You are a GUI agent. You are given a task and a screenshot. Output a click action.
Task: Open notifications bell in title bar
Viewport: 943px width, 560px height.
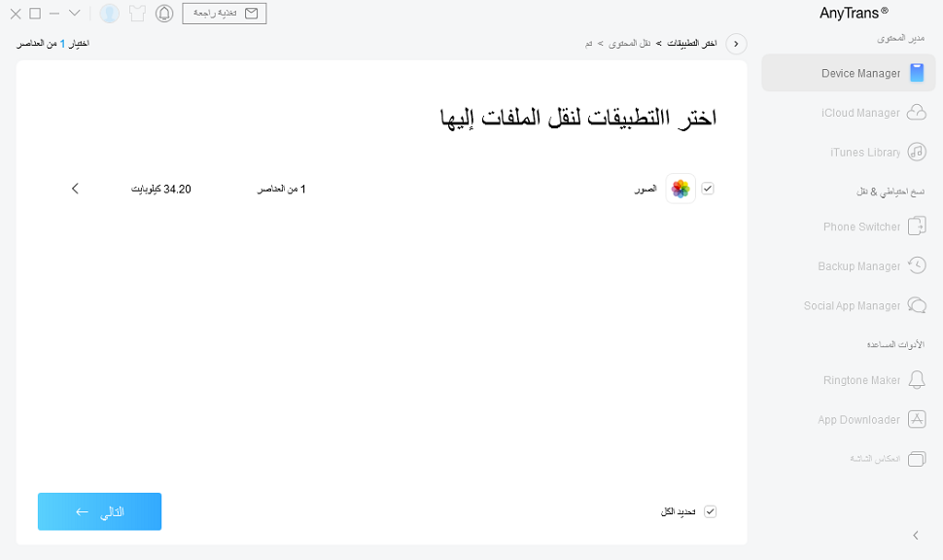click(x=164, y=14)
